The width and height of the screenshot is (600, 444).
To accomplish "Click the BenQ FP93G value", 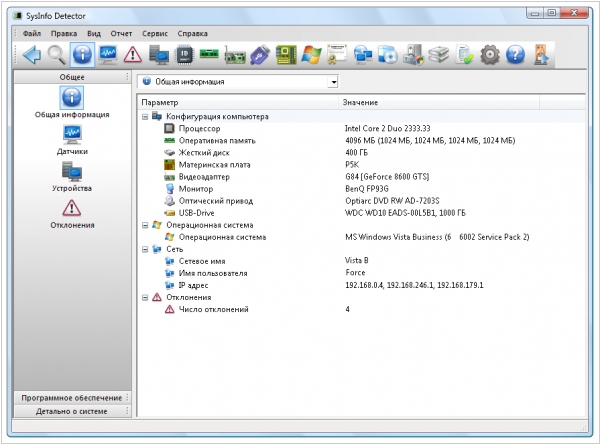I will (367, 189).
